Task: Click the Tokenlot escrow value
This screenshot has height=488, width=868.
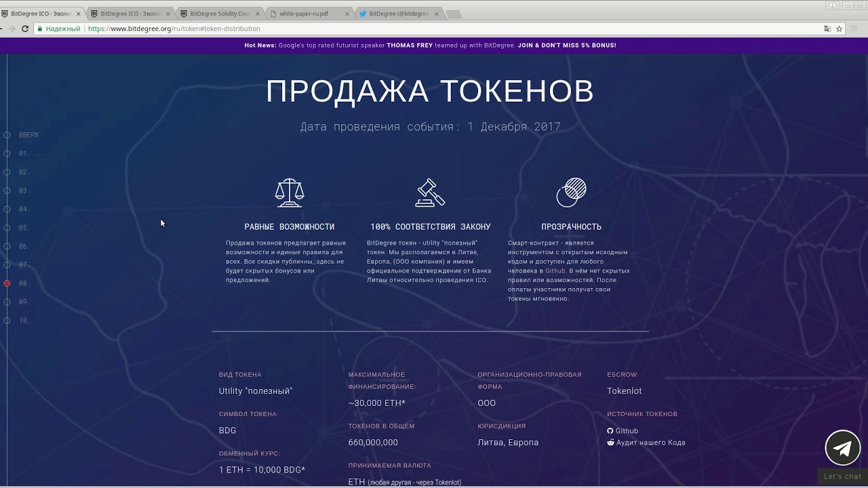Action: pyautogui.click(x=625, y=391)
